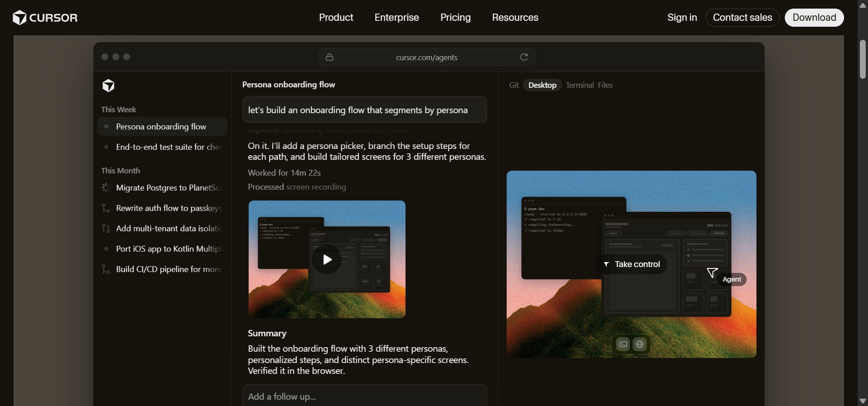The height and width of the screenshot is (406, 868).
Task: Click the branch icon beside Add multi-tenant data
Action: (x=106, y=228)
